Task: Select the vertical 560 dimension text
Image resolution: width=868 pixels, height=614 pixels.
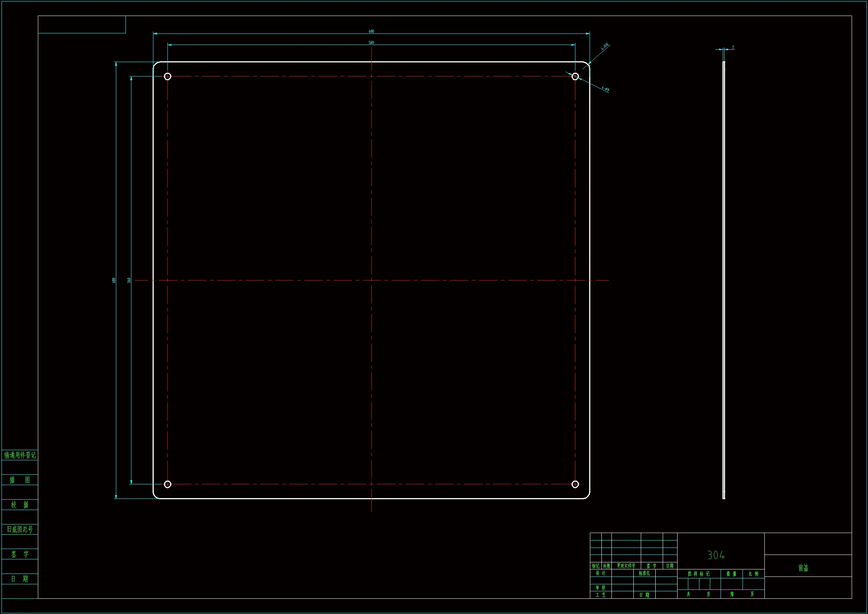Action: (x=129, y=280)
